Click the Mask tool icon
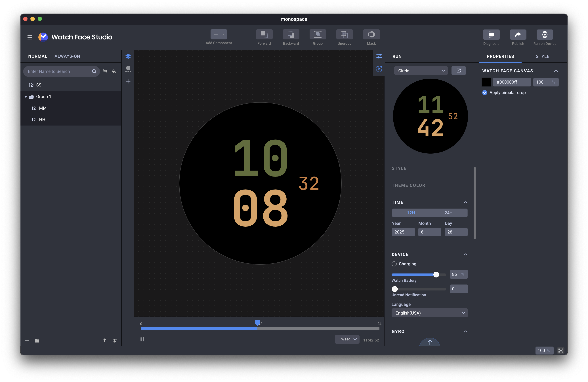Viewport: 588px width, 382px height. coord(371,35)
